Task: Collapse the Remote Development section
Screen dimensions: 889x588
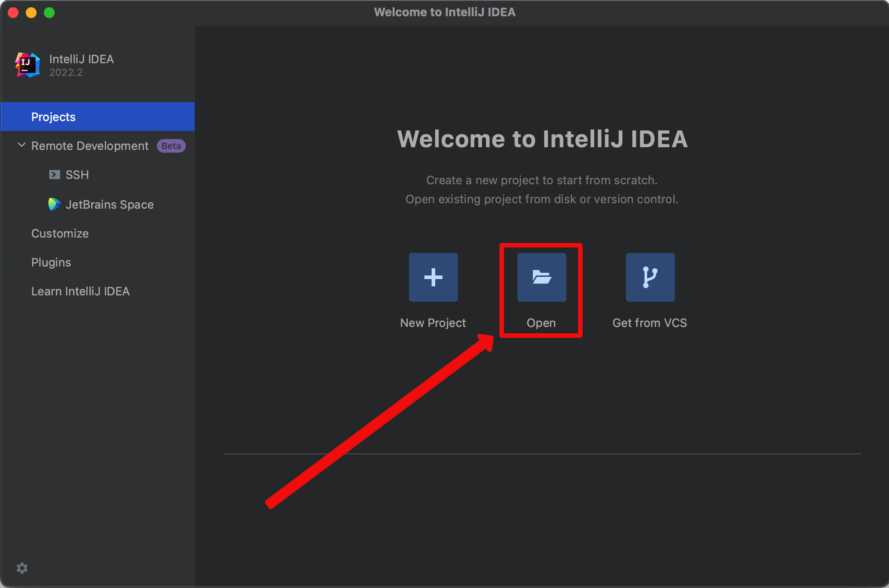Action: tap(21, 145)
